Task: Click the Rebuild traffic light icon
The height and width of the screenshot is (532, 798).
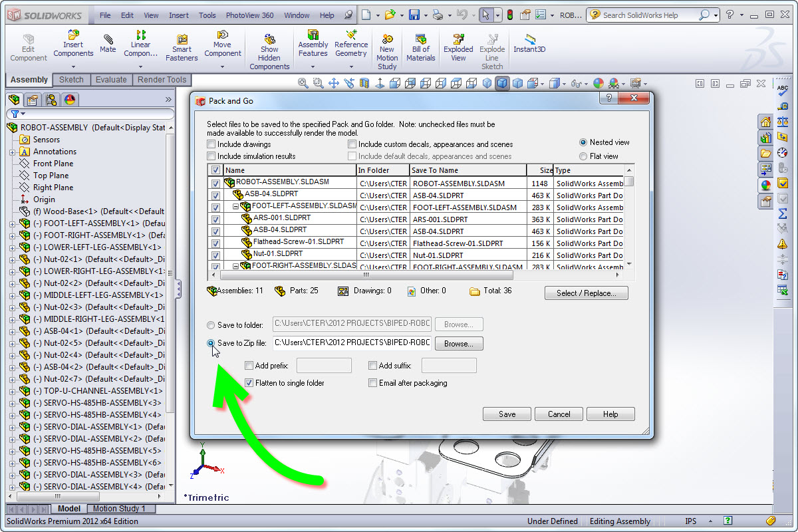Action: pyautogui.click(x=511, y=15)
